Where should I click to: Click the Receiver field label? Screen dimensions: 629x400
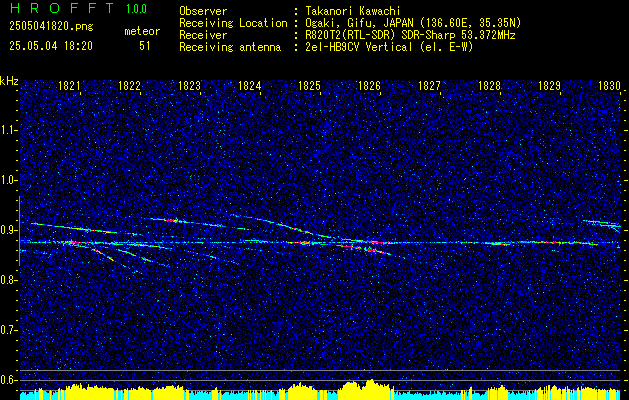203,35
